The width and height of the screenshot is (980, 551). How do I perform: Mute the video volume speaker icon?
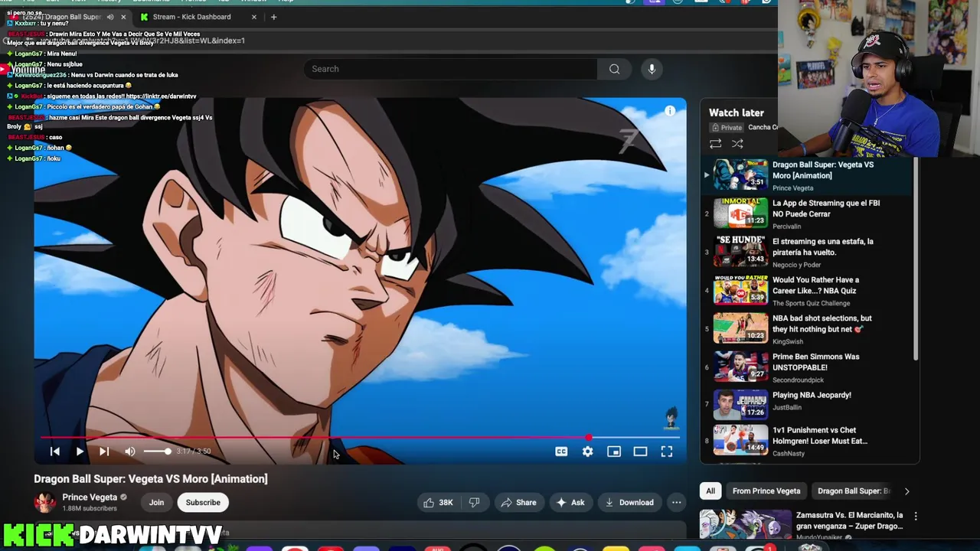130,452
